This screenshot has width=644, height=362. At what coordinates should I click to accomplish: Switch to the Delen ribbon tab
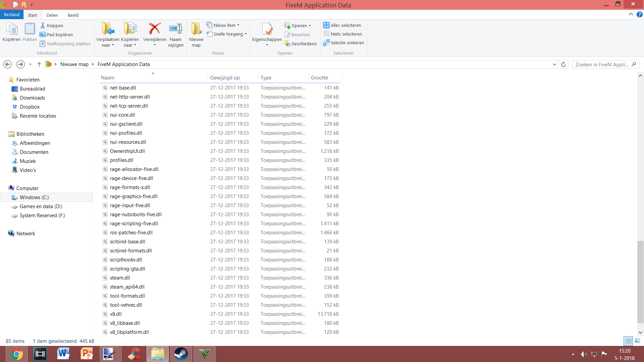[52, 15]
